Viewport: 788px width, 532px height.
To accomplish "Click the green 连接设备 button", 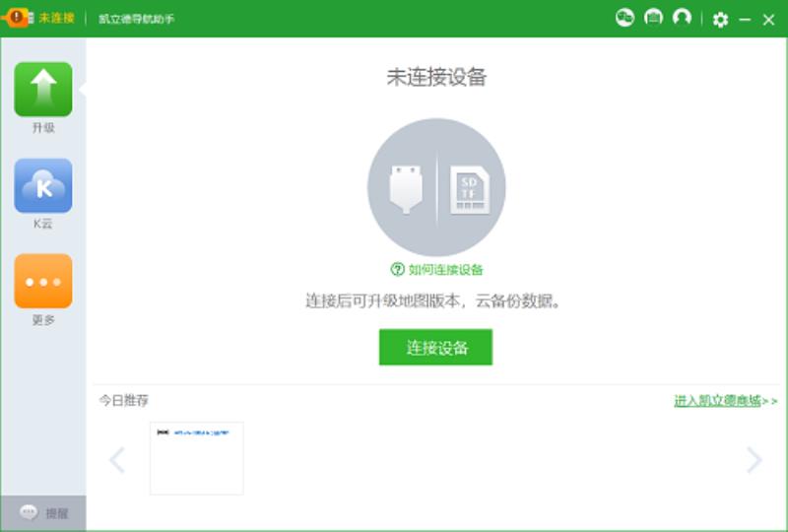I will (x=435, y=347).
